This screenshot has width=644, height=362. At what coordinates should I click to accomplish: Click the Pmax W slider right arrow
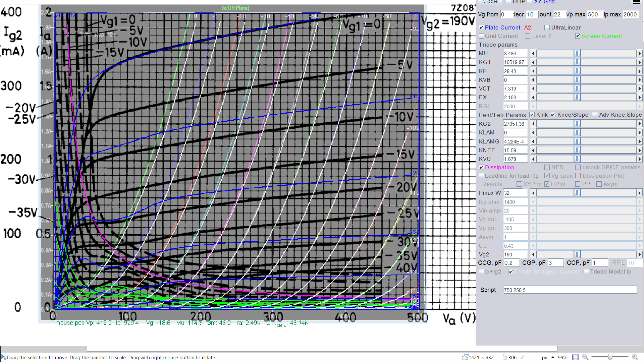tap(639, 193)
